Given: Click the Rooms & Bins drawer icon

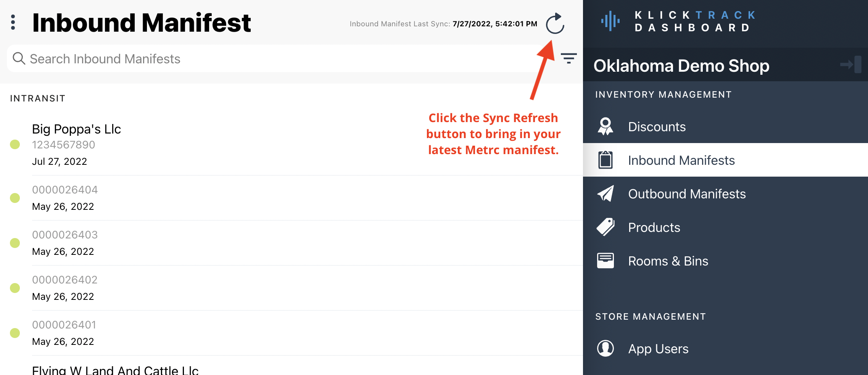Looking at the screenshot, I should tap(606, 261).
